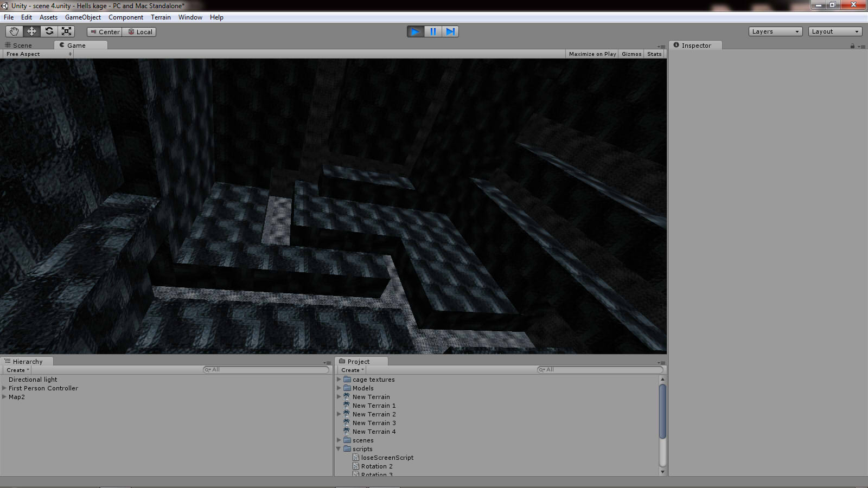The height and width of the screenshot is (488, 868).
Task: Focus the Project search field
Action: (600, 370)
